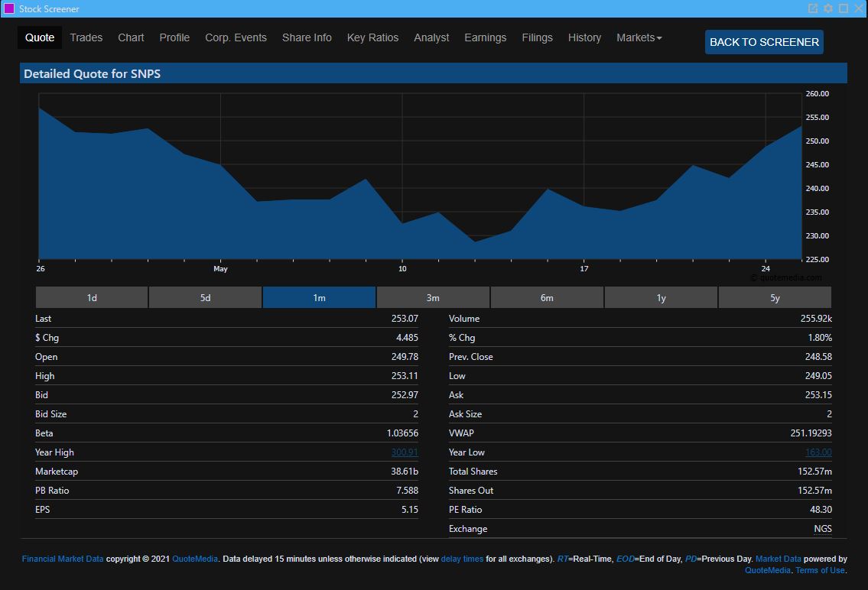Click the magenta Stock Screener app icon
Image resolution: width=868 pixels, height=590 pixels.
(8, 8)
